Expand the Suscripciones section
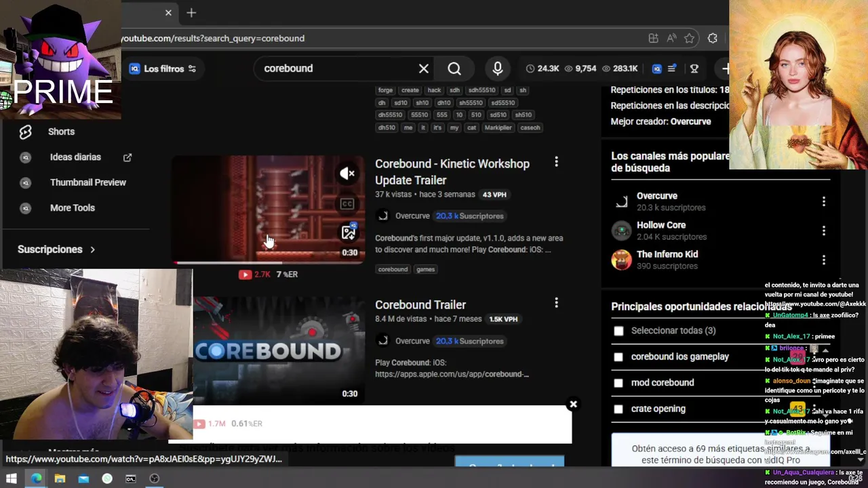This screenshot has height=488, width=868. pos(56,249)
